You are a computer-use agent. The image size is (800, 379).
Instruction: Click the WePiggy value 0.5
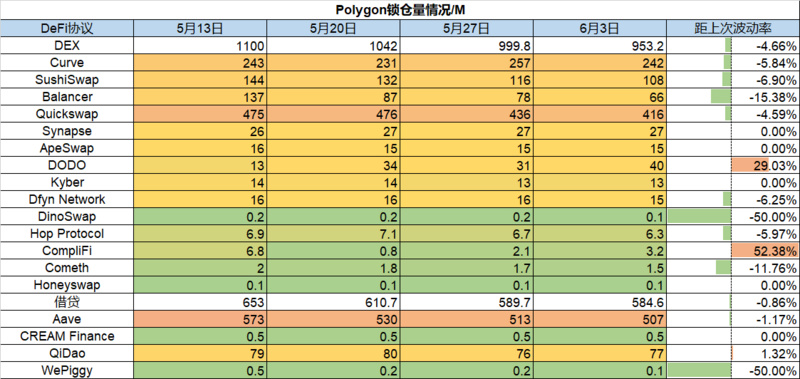[x=200, y=370]
